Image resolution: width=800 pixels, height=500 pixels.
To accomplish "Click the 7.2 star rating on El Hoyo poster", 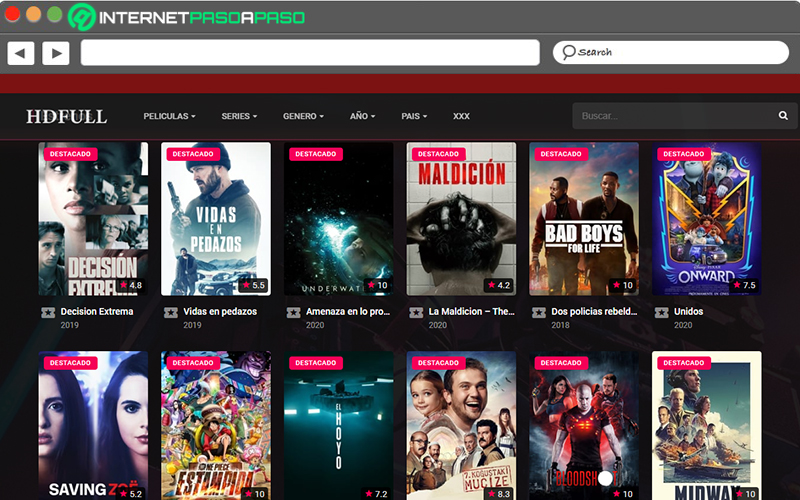I will coord(376,494).
